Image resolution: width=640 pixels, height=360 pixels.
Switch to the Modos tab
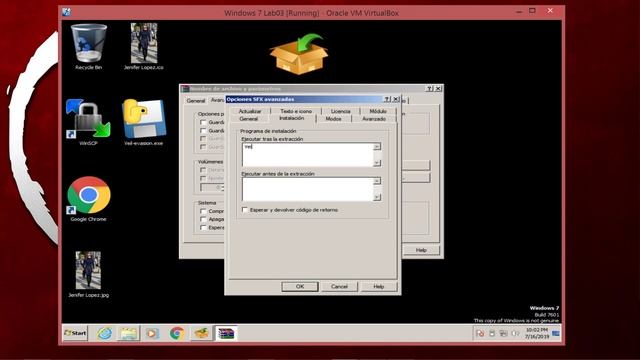click(333, 119)
